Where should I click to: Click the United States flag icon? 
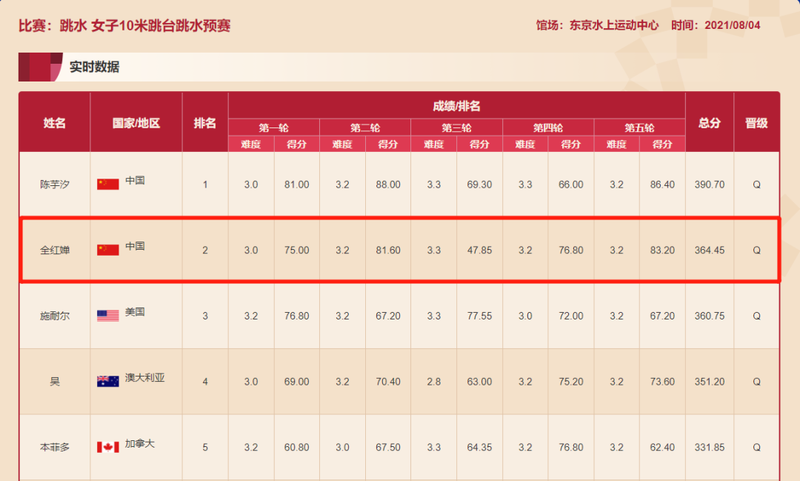[x=107, y=315]
